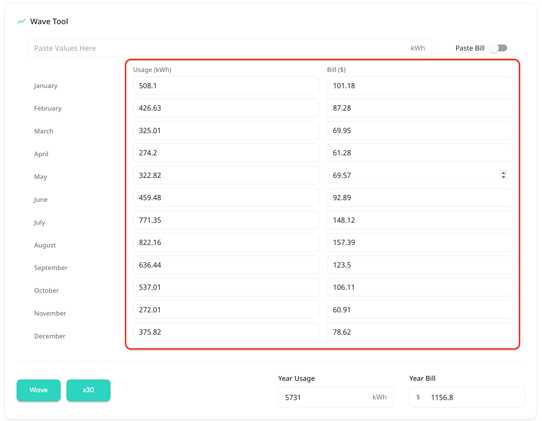The image size is (542, 421).
Task: Select February usage field 426.63
Action: [226, 108]
